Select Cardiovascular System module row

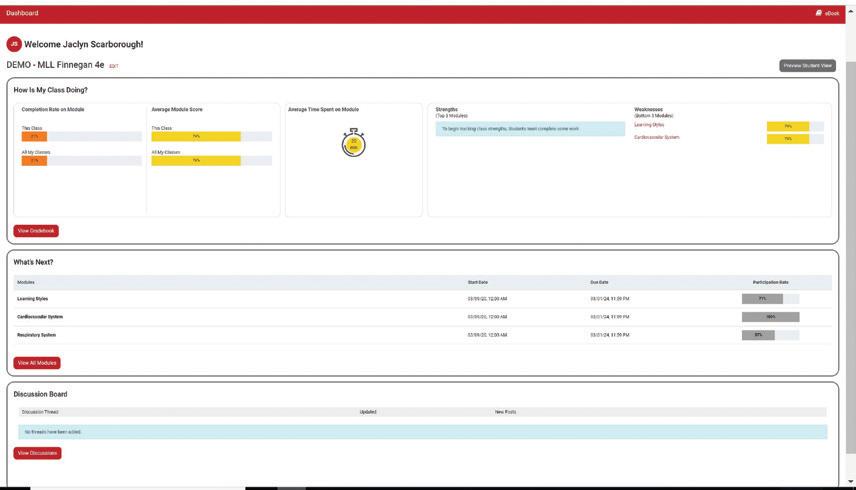tap(423, 317)
